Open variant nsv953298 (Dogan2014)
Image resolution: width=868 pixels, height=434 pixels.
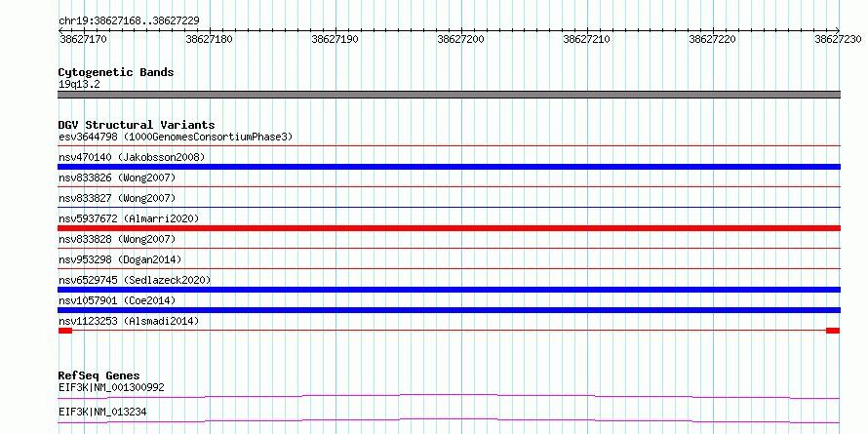[x=120, y=259]
